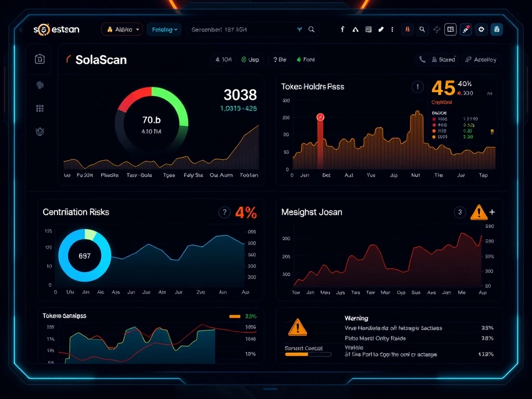Open the boxed layout panel icon

pos(450,30)
